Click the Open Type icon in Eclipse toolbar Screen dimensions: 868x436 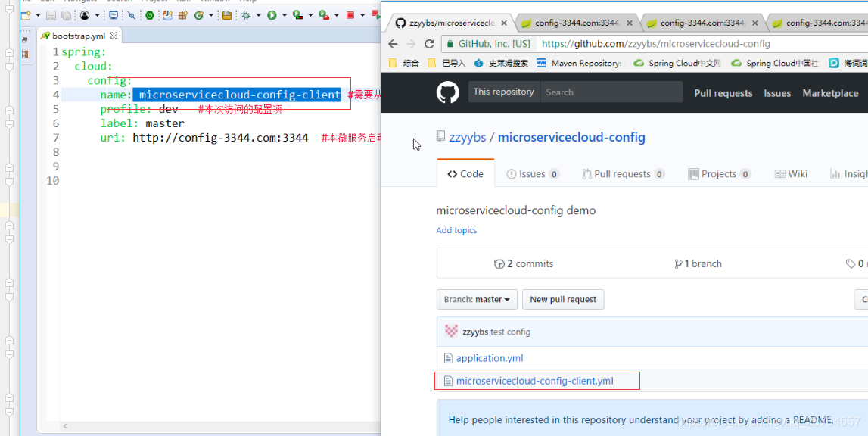(x=168, y=15)
